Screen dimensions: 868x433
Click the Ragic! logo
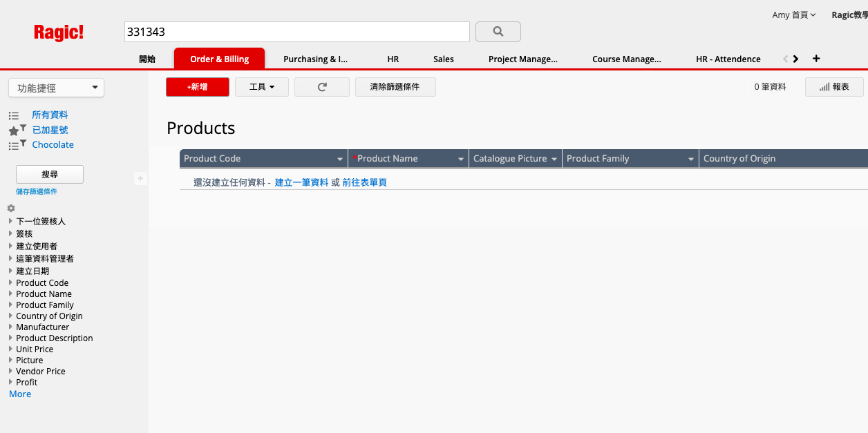[59, 32]
